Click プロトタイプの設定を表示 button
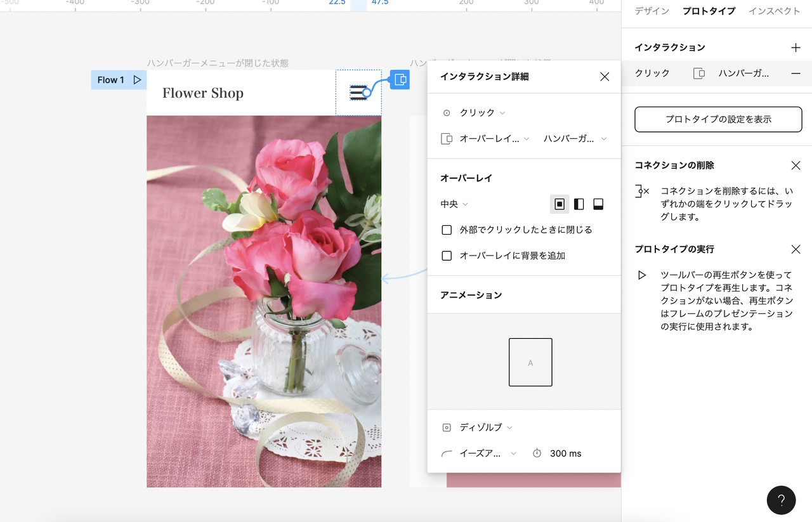 click(713, 119)
